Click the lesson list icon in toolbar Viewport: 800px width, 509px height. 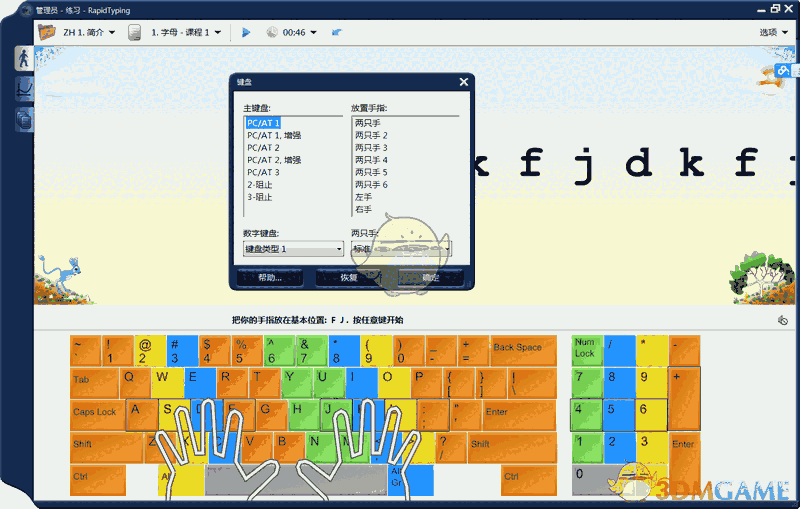click(x=134, y=32)
